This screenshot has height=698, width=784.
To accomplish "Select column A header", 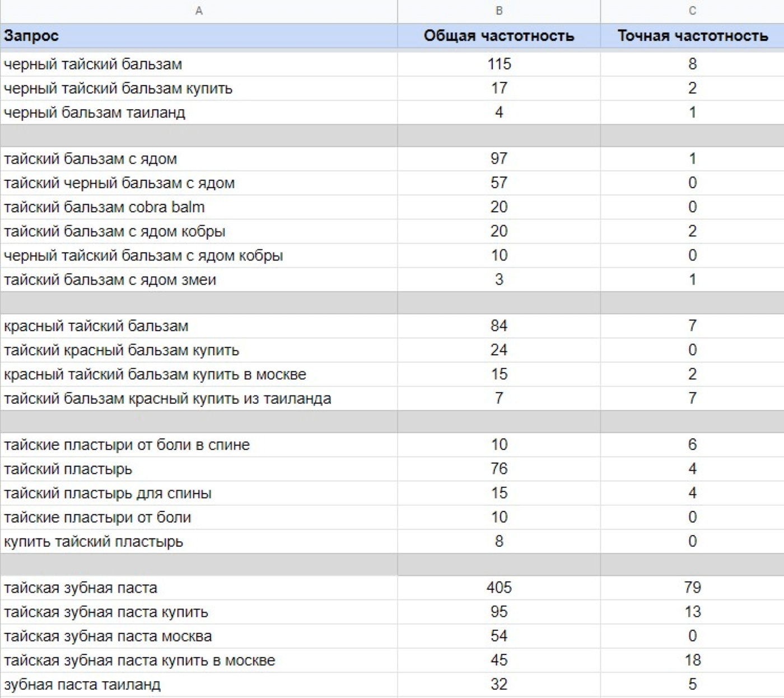I will 198,11.
